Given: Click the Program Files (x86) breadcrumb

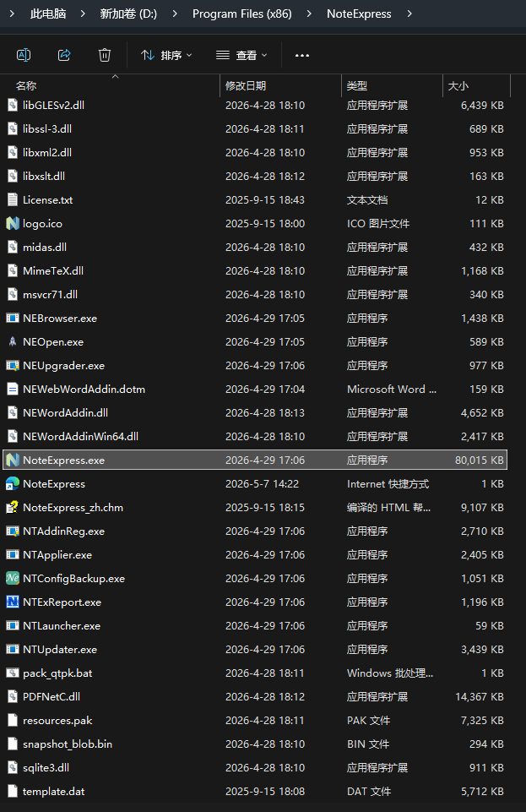Looking at the screenshot, I should tap(242, 14).
